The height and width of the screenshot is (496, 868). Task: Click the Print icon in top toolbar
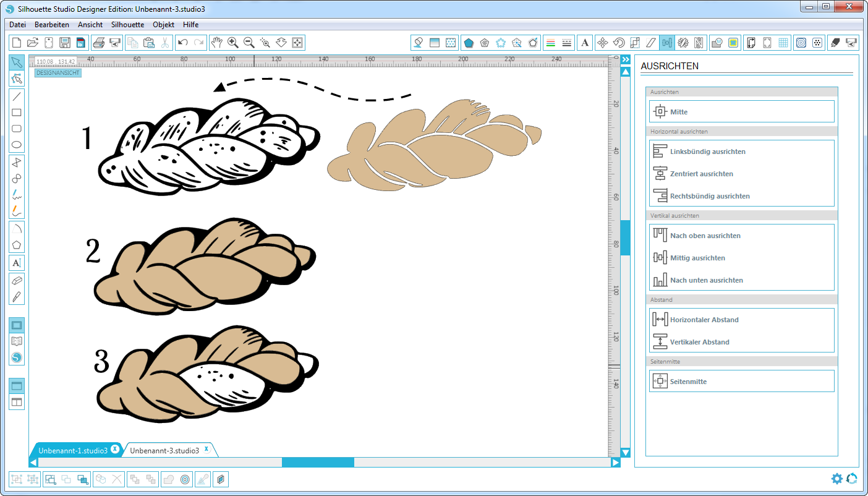tap(98, 43)
